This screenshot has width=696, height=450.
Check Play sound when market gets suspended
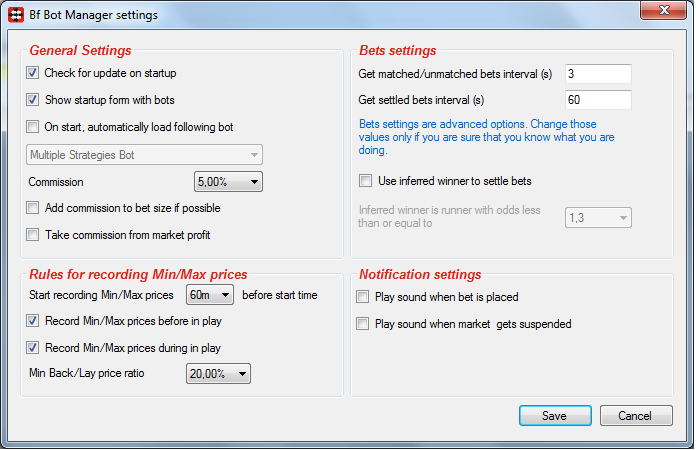(363, 324)
